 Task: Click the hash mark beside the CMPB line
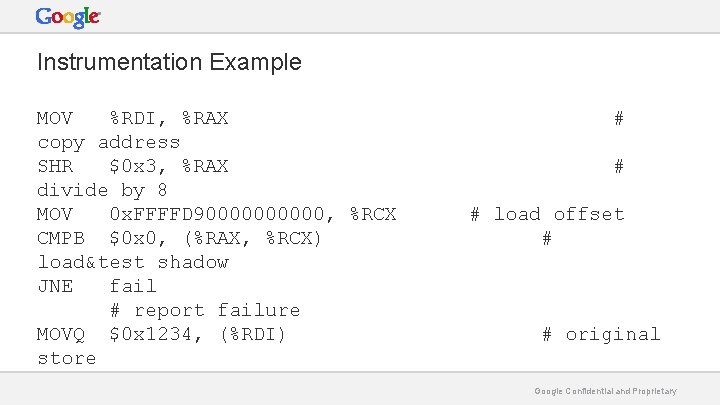547,238
